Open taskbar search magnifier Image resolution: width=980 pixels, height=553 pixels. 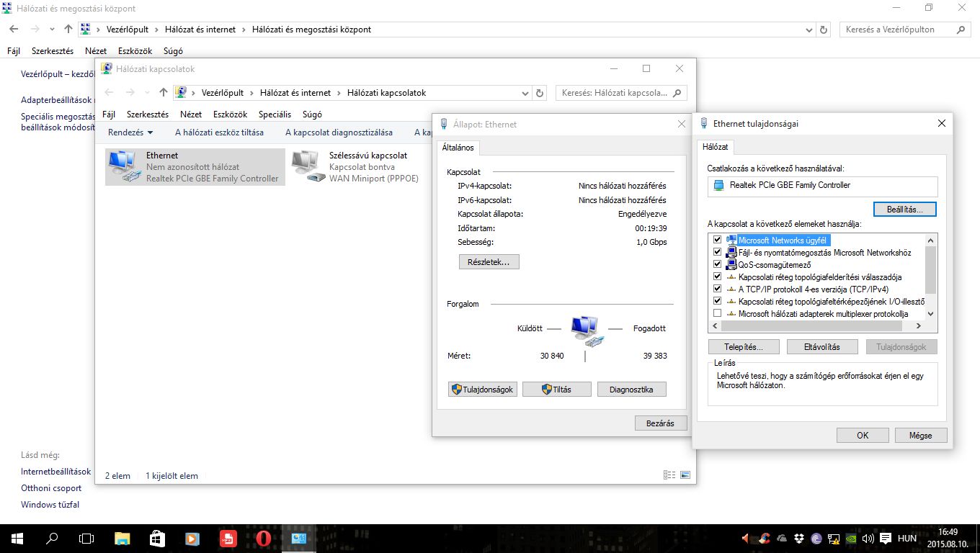pos(52,538)
